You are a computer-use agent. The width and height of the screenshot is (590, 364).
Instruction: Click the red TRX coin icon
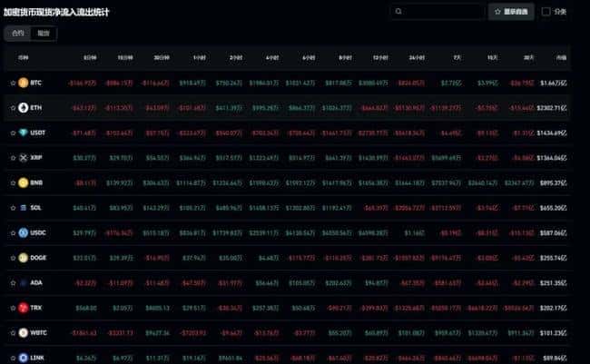point(24,309)
